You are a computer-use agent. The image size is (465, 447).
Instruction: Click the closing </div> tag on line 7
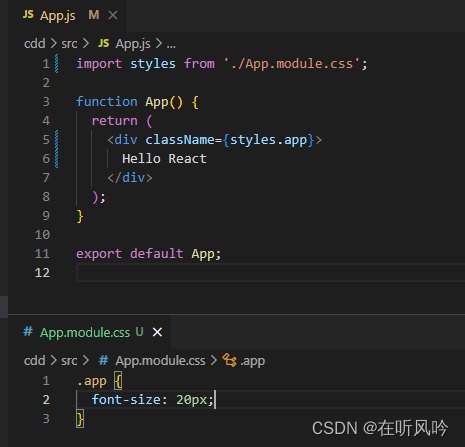pyautogui.click(x=130, y=178)
